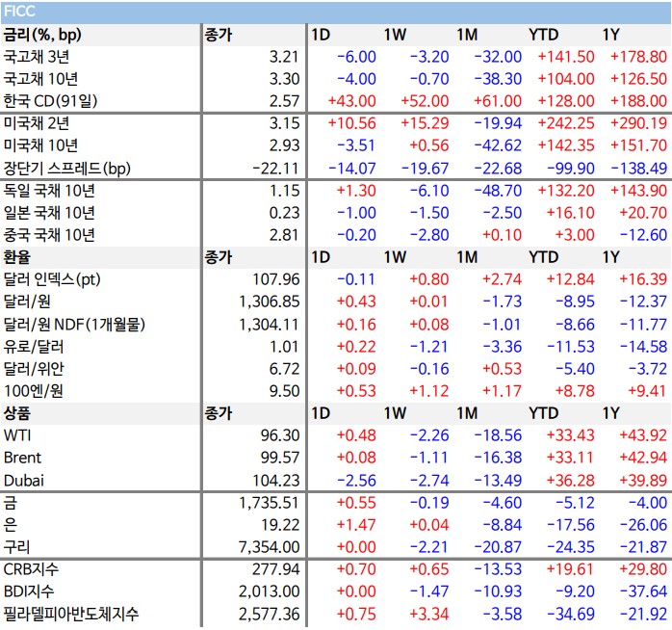The width and height of the screenshot is (672, 630).
Task: Click the 1Y header in 금리 section
Action: click(610, 35)
